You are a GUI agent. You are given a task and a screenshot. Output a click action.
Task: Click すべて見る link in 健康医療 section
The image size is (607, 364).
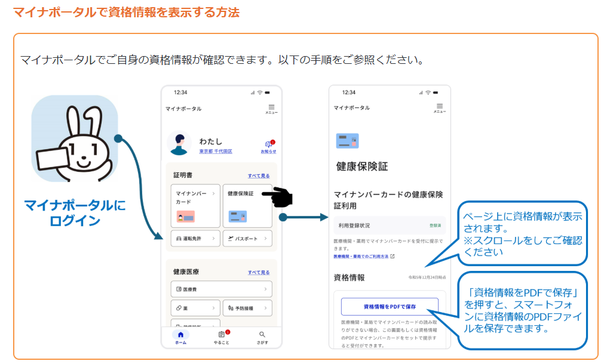pos(259,272)
